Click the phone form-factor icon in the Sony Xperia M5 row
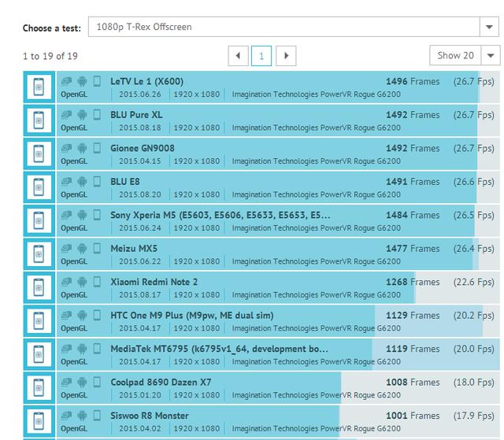Screen dimensions: 504x440 click(x=97, y=215)
